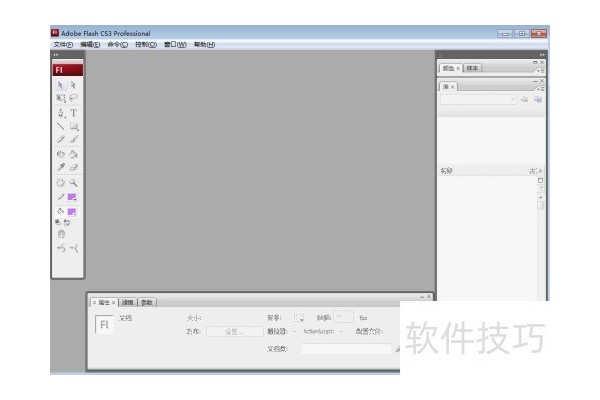Screen dimensions: 600x400
Task: Select the Lasso tool
Action: [73, 98]
